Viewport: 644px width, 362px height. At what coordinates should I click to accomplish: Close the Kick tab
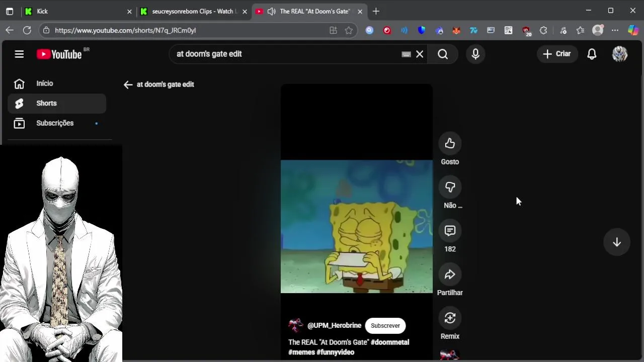tap(129, 11)
